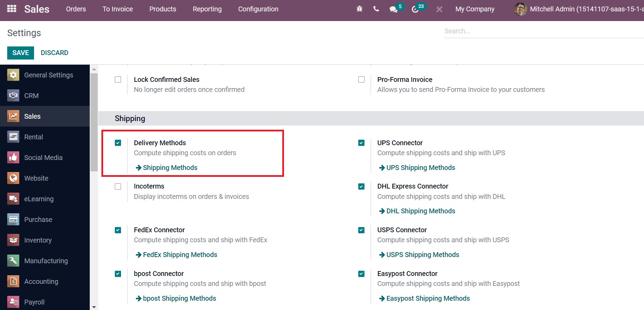Open the apps grid menu icon

tap(12, 9)
